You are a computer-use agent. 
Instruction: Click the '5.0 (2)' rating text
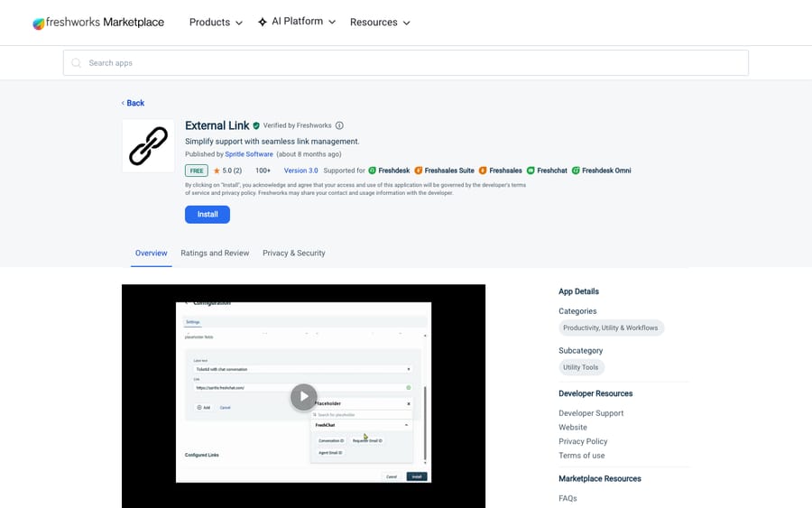[x=232, y=171]
